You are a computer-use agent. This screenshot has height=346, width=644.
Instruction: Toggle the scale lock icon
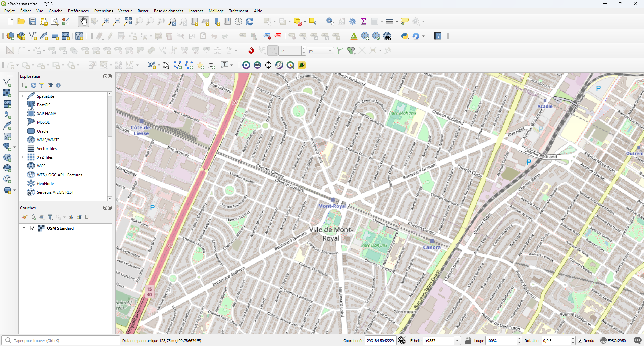click(x=468, y=341)
